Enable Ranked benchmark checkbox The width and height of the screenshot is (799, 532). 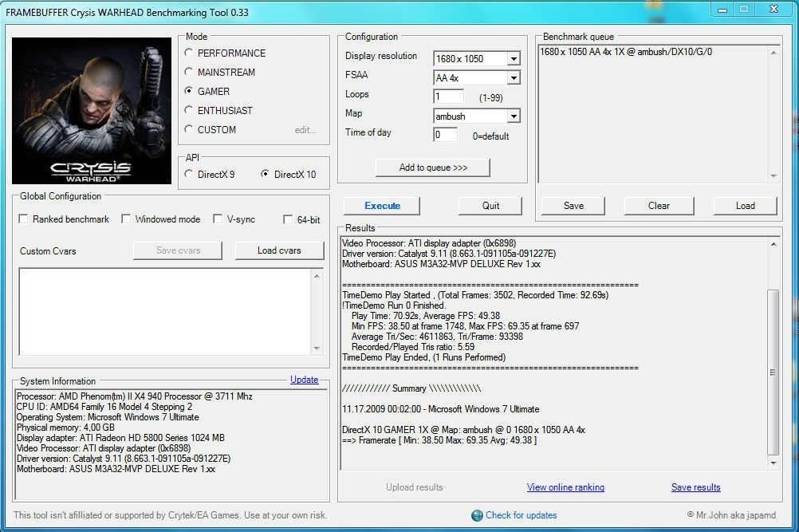click(x=23, y=219)
